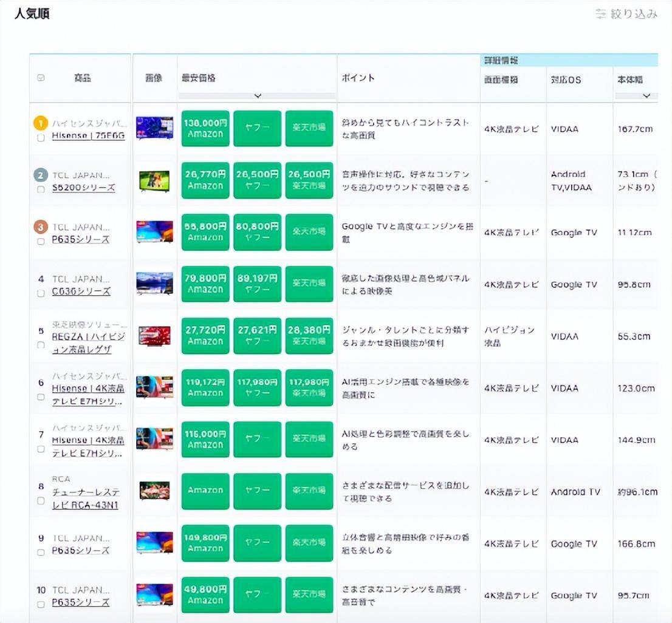This screenshot has width=672, height=623.
Task: Click the 89,197円 ヤフー button
Action: (257, 284)
